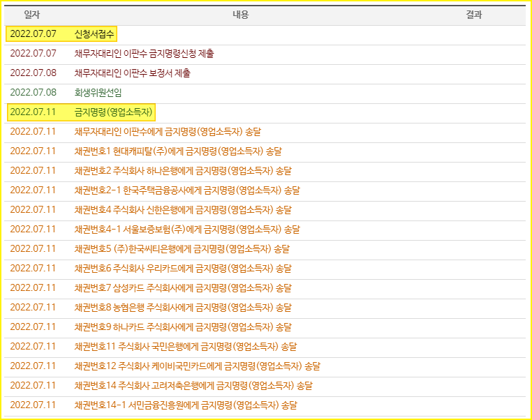Viewport: 532px width, 420px height.
Task: Select 채무자대리인 이판수에게 금지명령 송달 row
Action: [265, 132]
